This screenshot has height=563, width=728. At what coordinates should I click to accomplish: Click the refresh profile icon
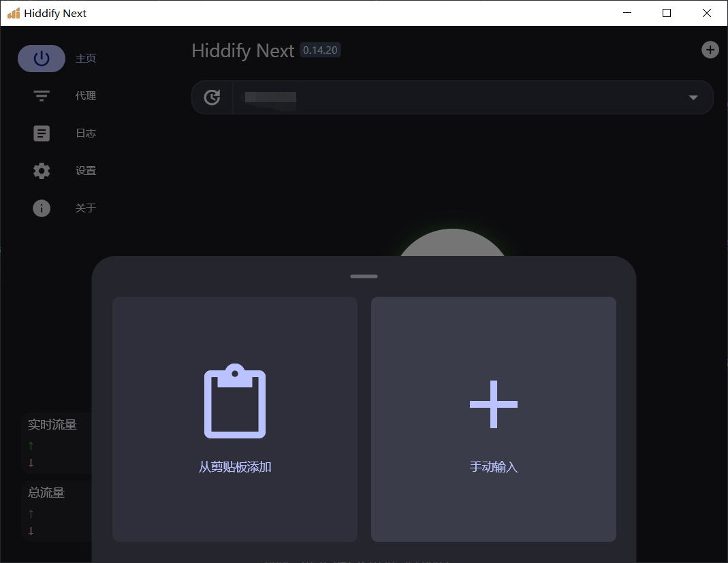pyautogui.click(x=212, y=97)
